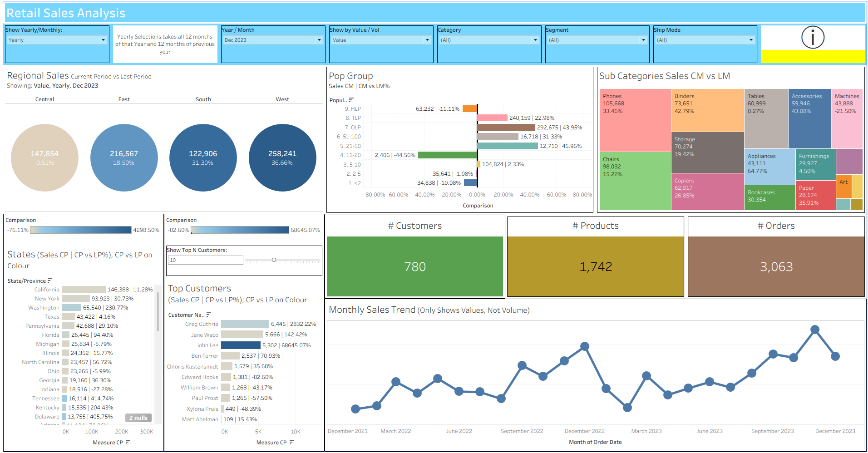868x453 pixels.
Task: Open the Category filter dropdown
Action: click(535, 40)
